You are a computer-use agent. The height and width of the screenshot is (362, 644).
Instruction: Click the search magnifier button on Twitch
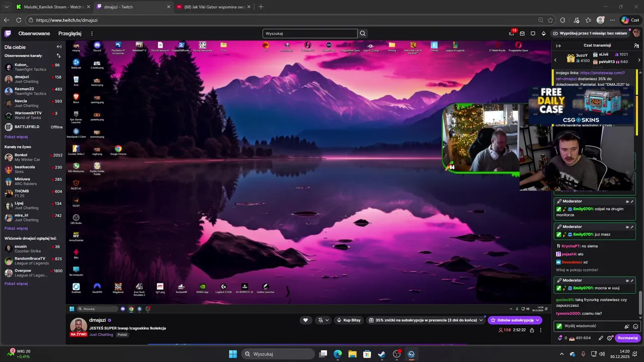pyautogui.click(x=362, y=34)
